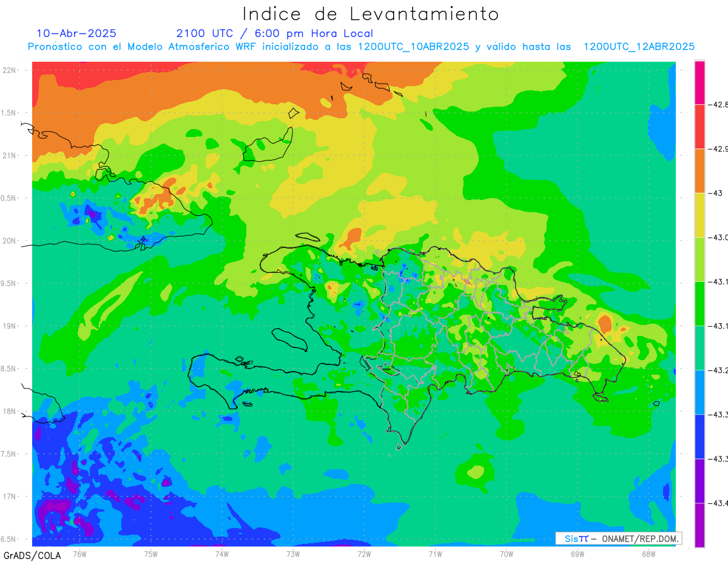Click the legend value '-43.4'
Screen dimensions: 728x562
(x=720, y=503)
